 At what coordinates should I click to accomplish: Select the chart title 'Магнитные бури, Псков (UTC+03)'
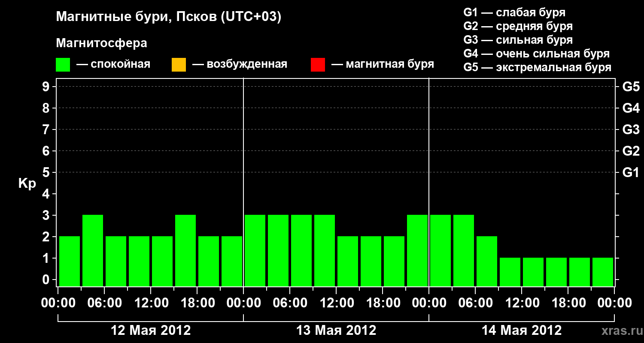point(169,18)
